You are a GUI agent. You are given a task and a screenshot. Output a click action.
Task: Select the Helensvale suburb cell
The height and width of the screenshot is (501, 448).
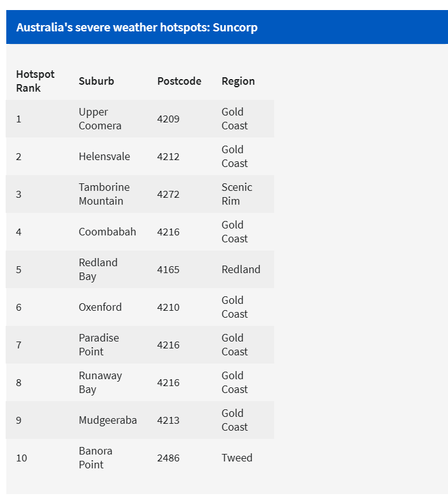point(104,156)
